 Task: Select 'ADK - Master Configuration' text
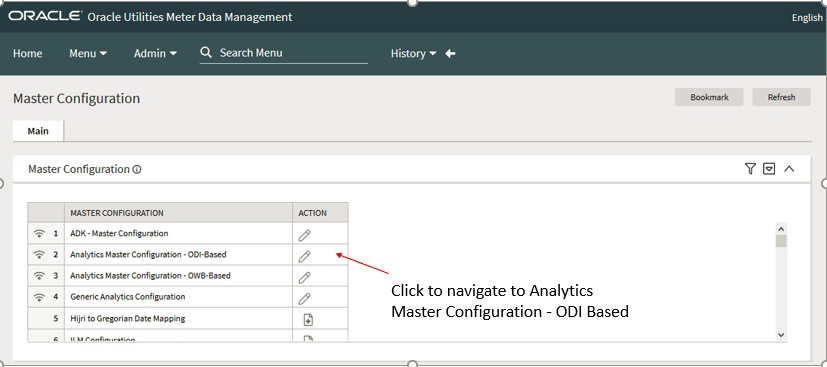[x=119, y=233]
